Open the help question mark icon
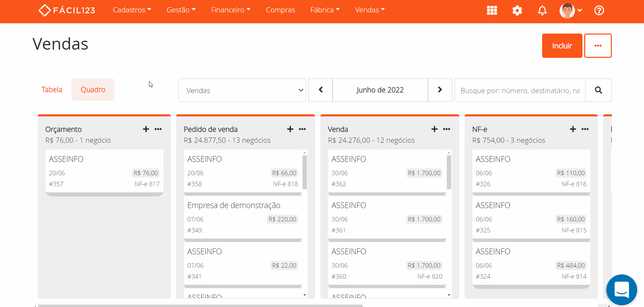The height and width of the screenshot is (307, 644). click(599, 10)
